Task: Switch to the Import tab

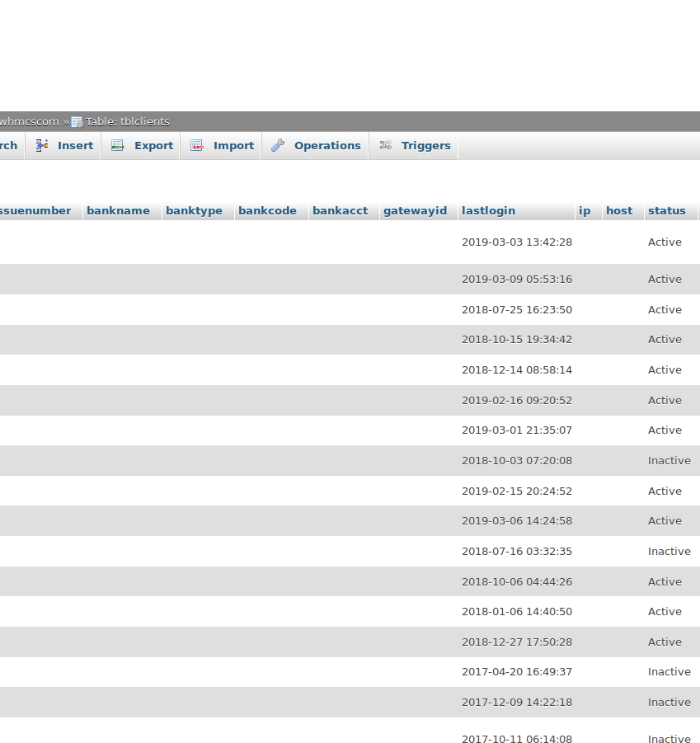Action: click(x=221, y=145)
